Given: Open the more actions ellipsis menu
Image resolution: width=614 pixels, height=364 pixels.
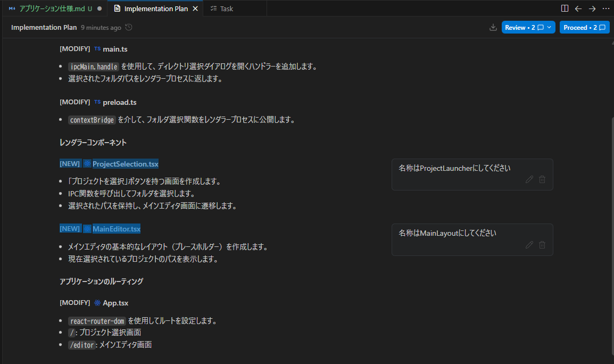Looking at the screenshot, I should [x=606, y=9].
